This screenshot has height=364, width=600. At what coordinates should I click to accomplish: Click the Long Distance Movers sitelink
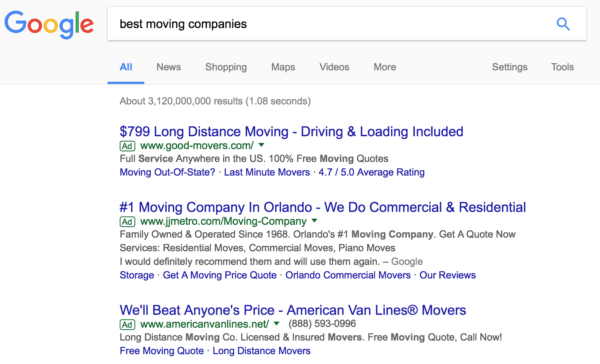pos(261,351)
